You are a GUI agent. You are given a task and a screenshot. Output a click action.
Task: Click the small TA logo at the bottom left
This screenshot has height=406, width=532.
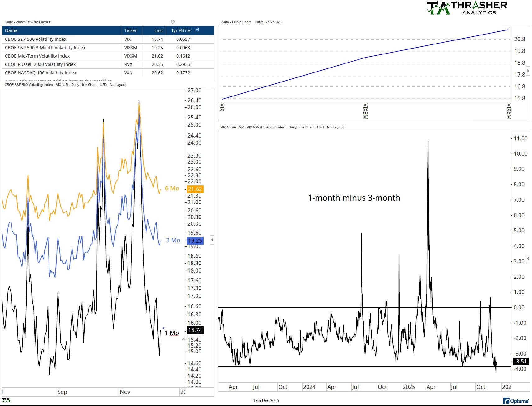click(x=6, y=400)
